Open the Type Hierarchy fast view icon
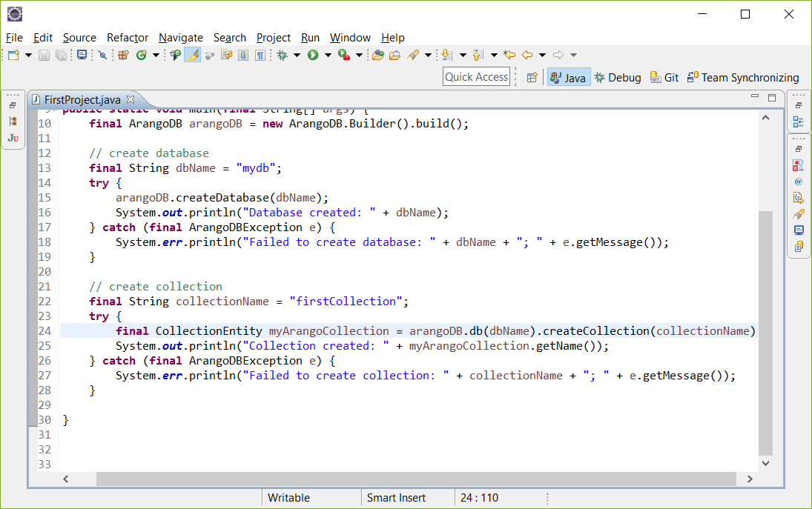The height and width of the screenshot is (509, 812). pos(13,122)
